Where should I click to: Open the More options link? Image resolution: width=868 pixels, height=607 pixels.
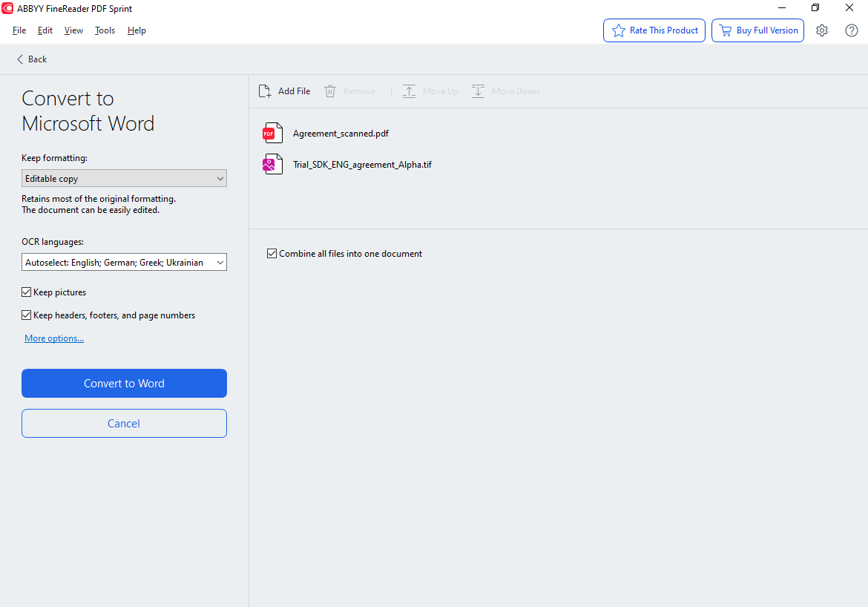54,338
